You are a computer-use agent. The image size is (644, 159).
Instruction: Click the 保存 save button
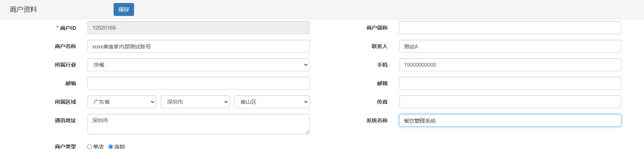[123, 9]
